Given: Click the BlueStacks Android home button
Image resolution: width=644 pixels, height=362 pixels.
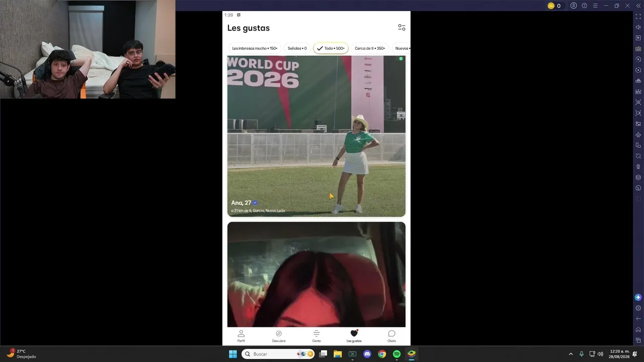Looking at the screenshot, I should point(638,329).
